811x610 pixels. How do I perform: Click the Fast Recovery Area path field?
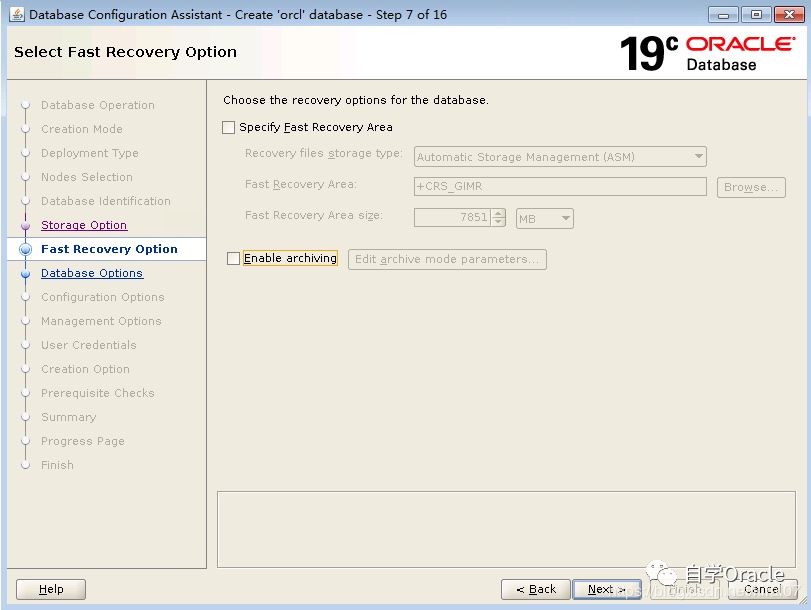tap(559, 187)
